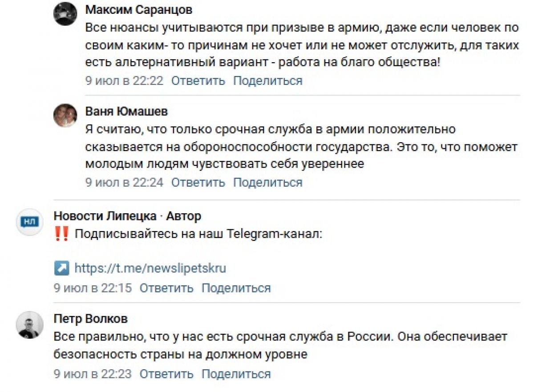The width and height of the screenshot is (534, 392).
Task: Click the Новости Липецка НЛ logo avatar
Action: (x=29, y=221)
